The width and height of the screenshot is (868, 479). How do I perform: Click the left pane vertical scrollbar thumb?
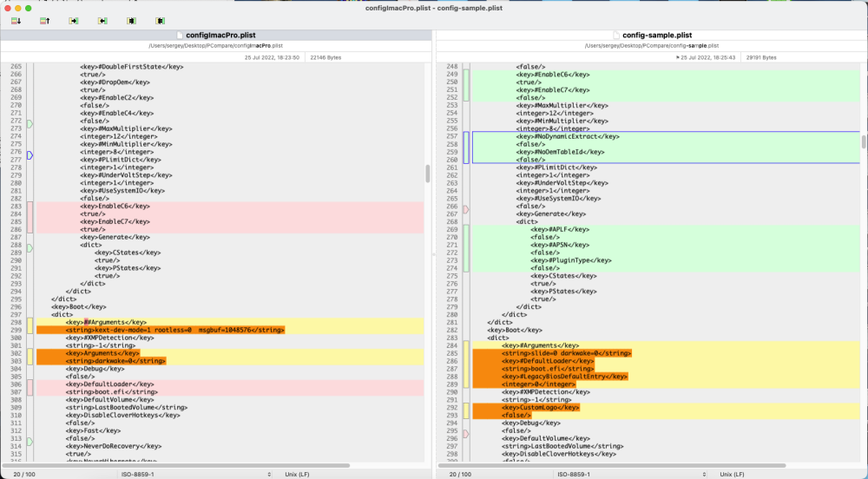[x=427, y=174]
